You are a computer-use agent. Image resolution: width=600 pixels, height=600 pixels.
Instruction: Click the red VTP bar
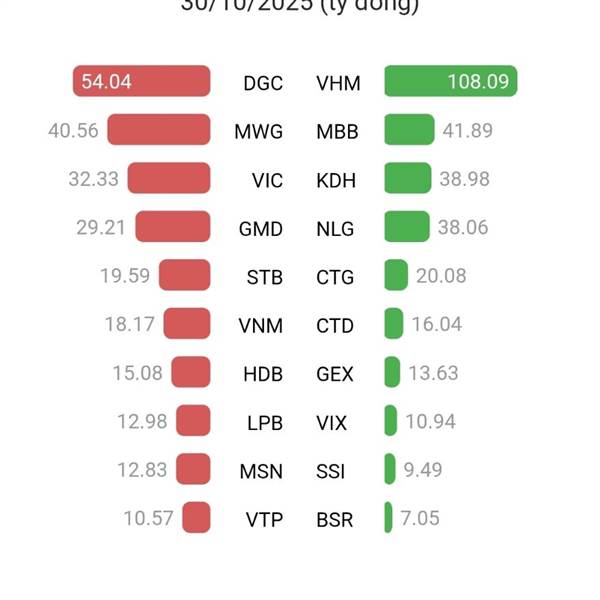coord(196,518)
